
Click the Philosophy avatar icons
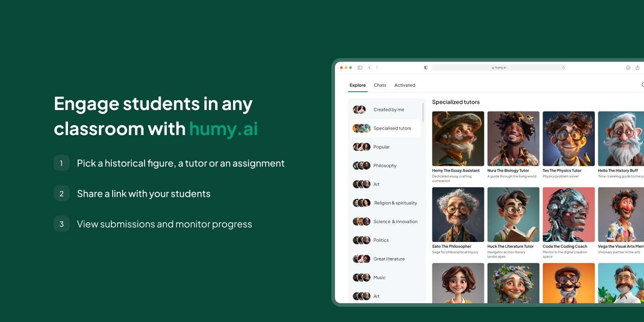click(x=362, y=165)
